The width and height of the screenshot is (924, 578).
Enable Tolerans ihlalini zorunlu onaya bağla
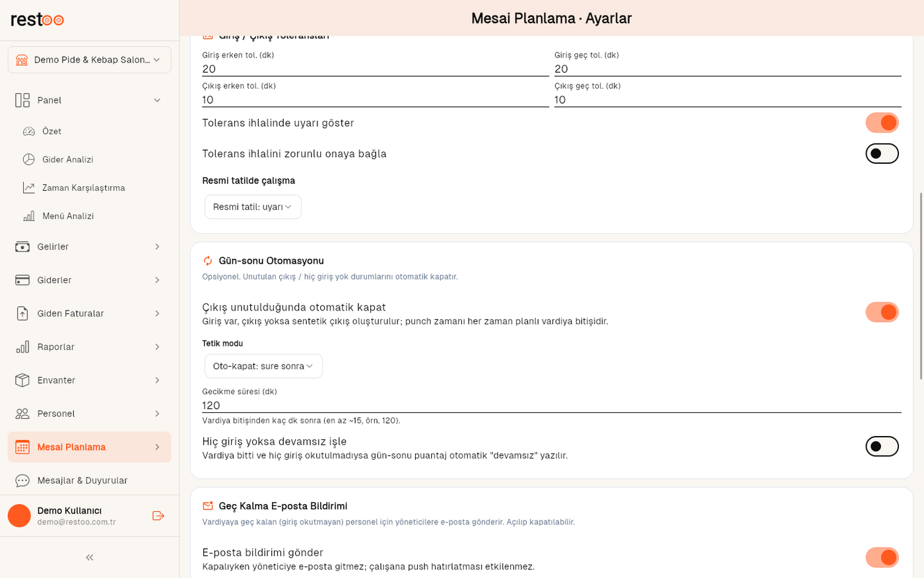[882, 154]
